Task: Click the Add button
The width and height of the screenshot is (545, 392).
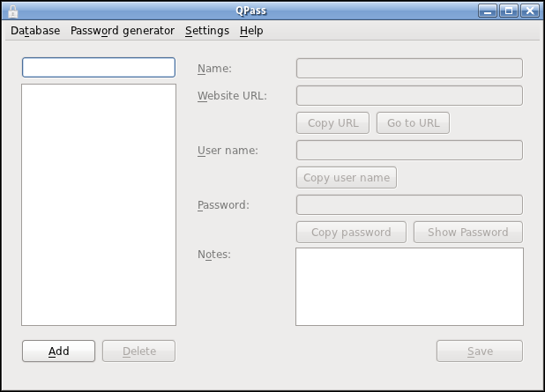Action: point(59,351)
